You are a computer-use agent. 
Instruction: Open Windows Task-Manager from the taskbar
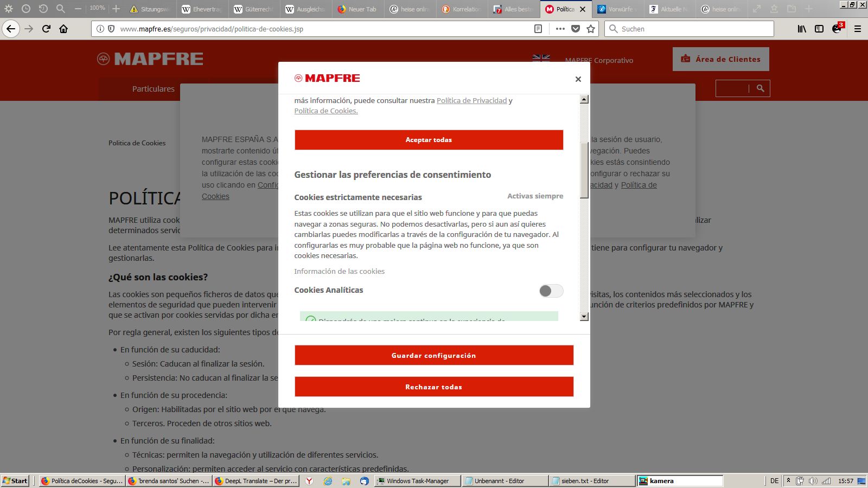point(417,481)
